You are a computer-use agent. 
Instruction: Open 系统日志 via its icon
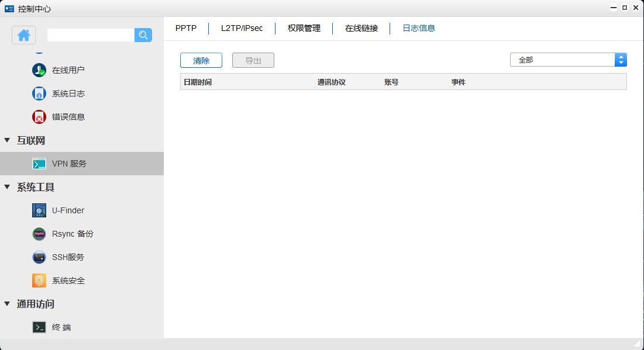39,93
